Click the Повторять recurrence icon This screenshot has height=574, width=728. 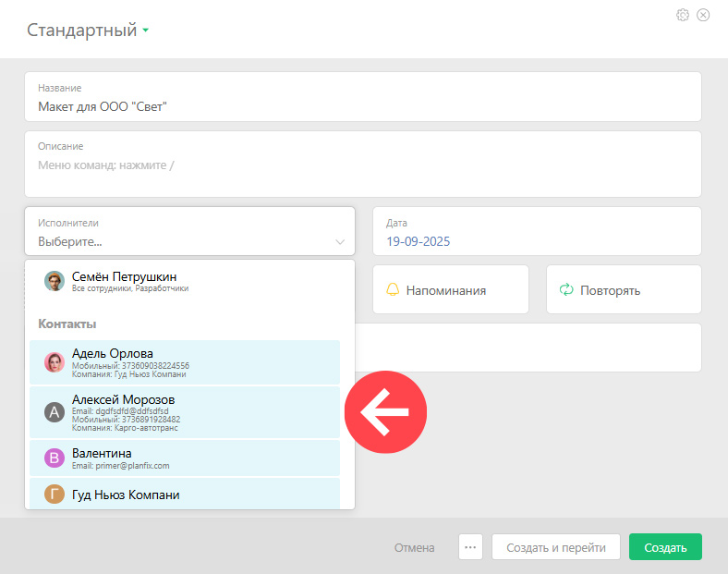pos(566,290)
